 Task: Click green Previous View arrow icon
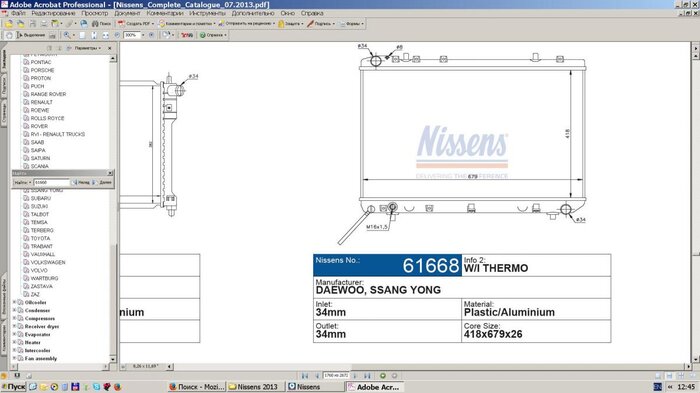pyautogui.click(x=383, y=376)
